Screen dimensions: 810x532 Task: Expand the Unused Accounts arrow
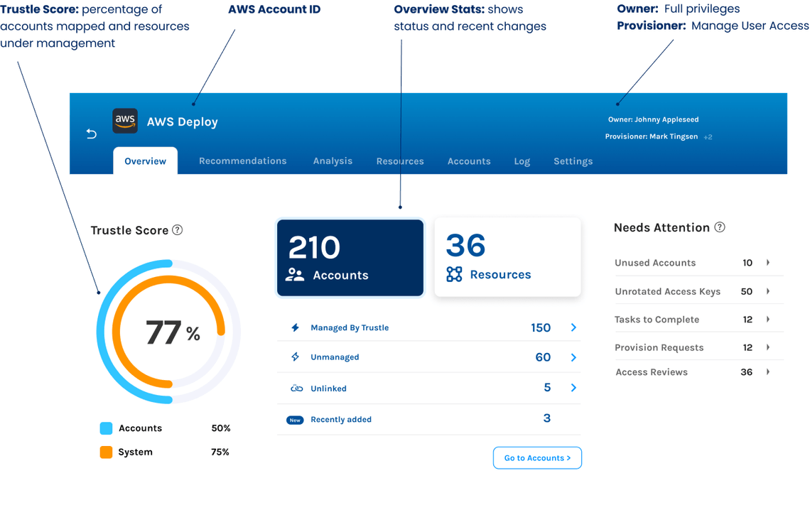tap(768, 262)
